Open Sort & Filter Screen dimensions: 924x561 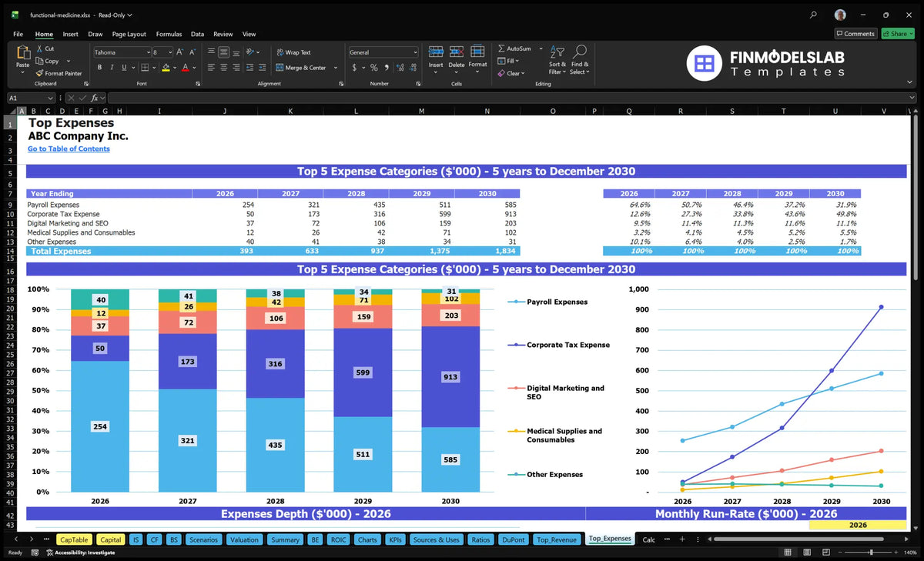[557, 59]
